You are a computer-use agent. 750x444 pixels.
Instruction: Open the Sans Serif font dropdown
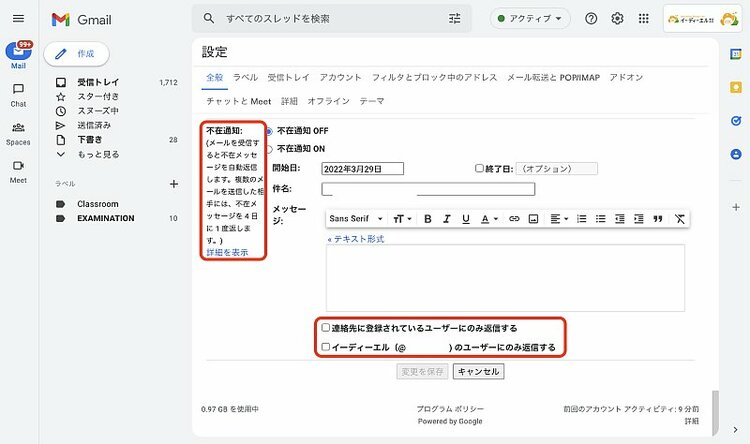click(x=356, y=219)
